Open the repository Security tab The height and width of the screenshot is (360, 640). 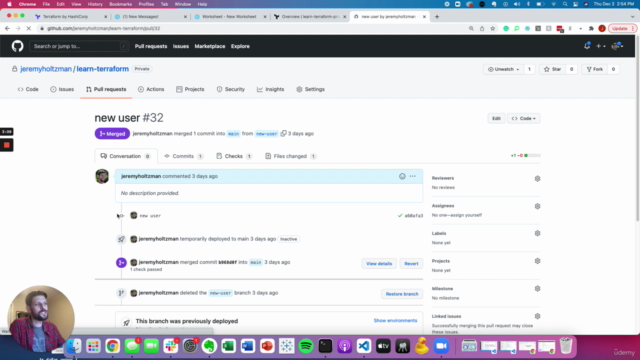231,89
